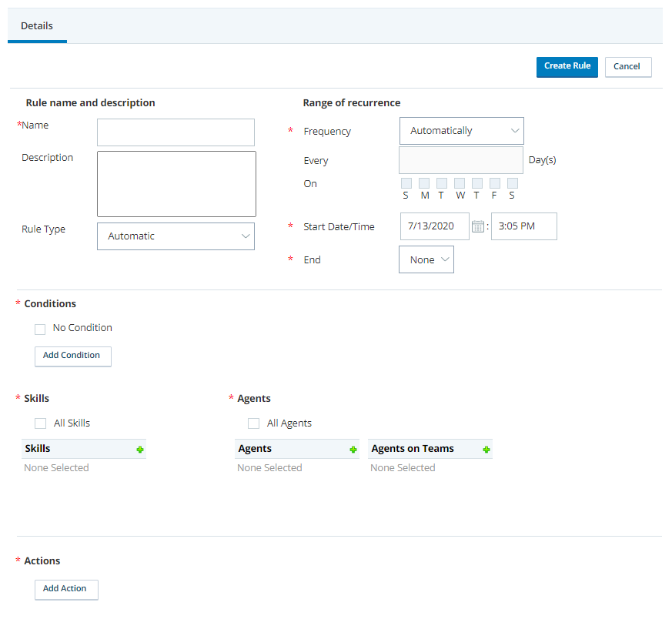Cancel the rule creation
Screen dimensions: 672x619
pos(628,67)
